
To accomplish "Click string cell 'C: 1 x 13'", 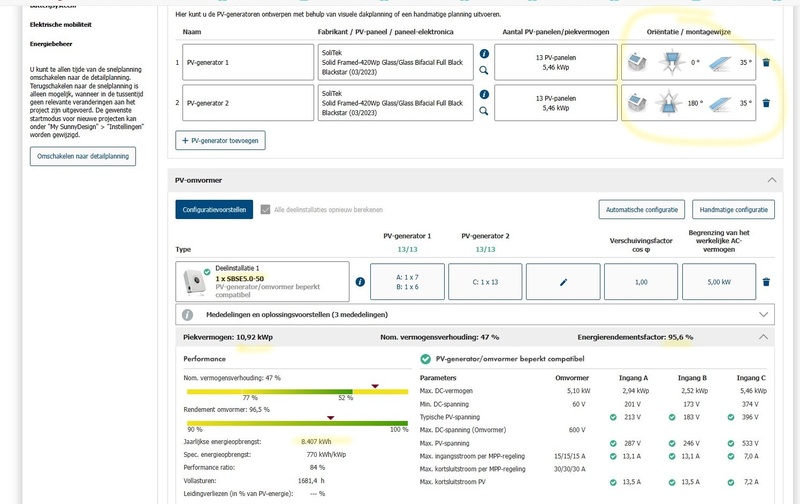I will click(485, 282).
